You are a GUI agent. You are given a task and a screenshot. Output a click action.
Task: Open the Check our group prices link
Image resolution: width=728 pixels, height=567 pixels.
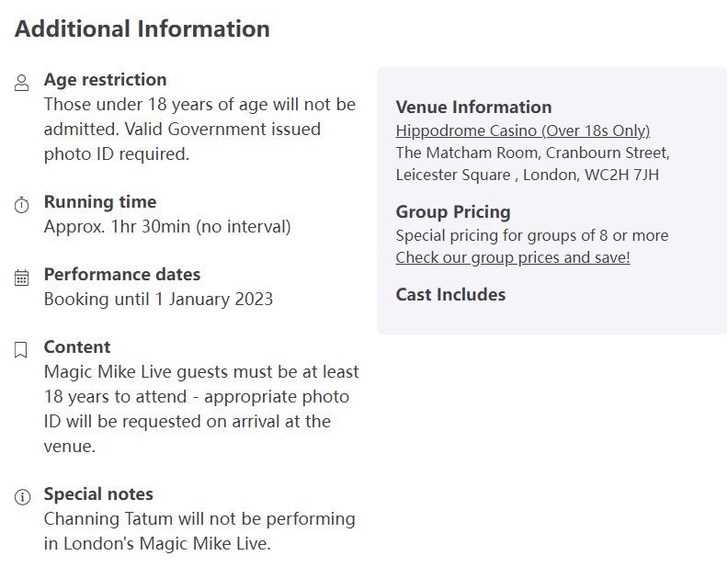[x=513, y=257]
